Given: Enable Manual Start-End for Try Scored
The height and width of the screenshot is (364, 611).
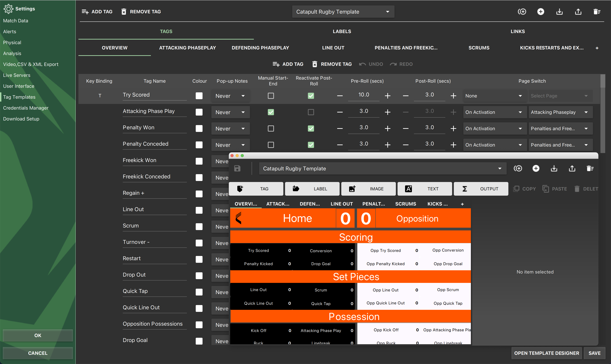Looking at the screenshot, I should 271,96.
